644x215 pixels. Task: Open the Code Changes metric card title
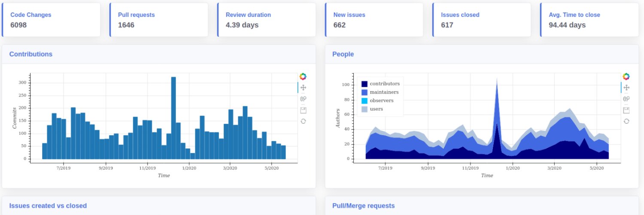pos(30,15)
